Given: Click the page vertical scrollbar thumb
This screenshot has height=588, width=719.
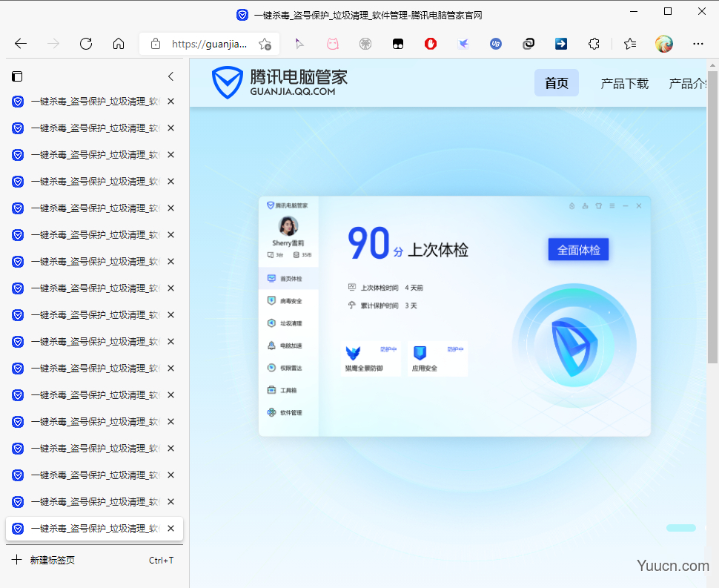Looking at the screenshot, I should [x=712, y=217].
